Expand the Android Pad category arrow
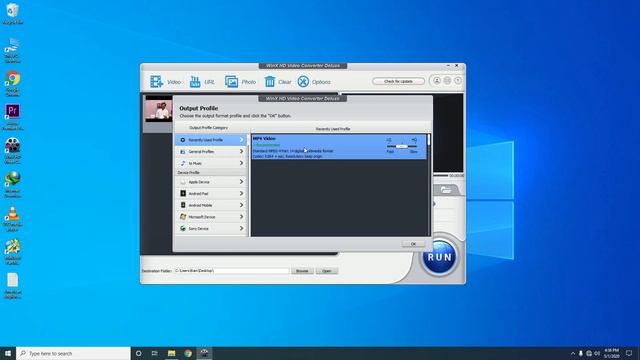640x360 pixels. pos(242,193)
